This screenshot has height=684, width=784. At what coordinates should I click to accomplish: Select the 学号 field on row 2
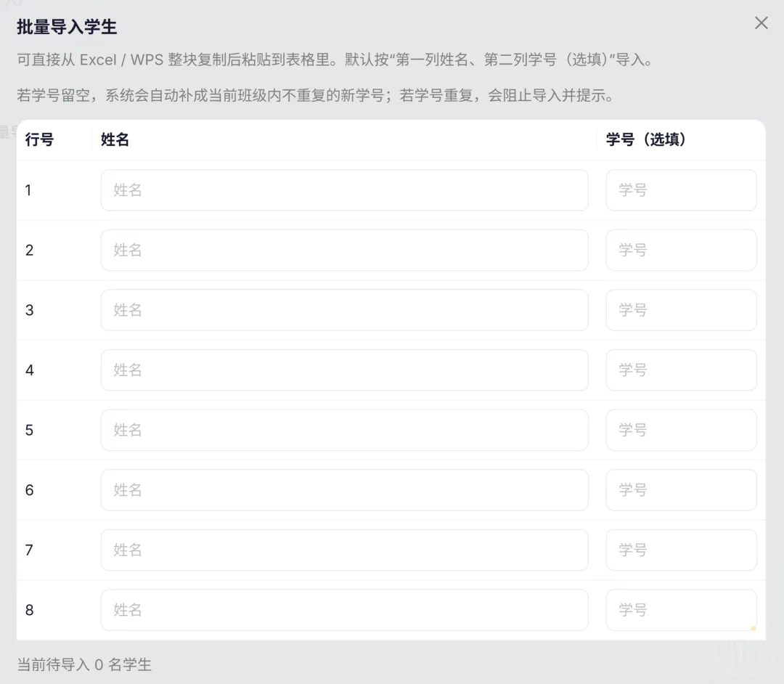click(681, 250)
